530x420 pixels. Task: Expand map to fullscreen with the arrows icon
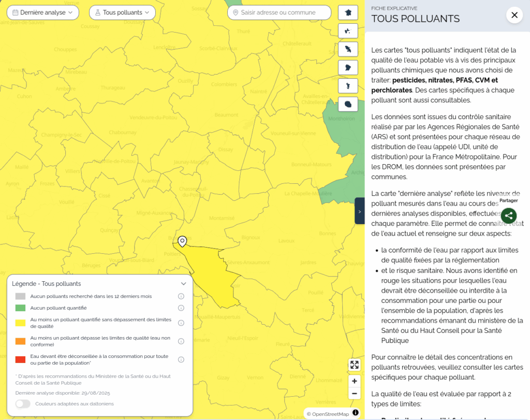pyautogui.click(x=354, y=365)
